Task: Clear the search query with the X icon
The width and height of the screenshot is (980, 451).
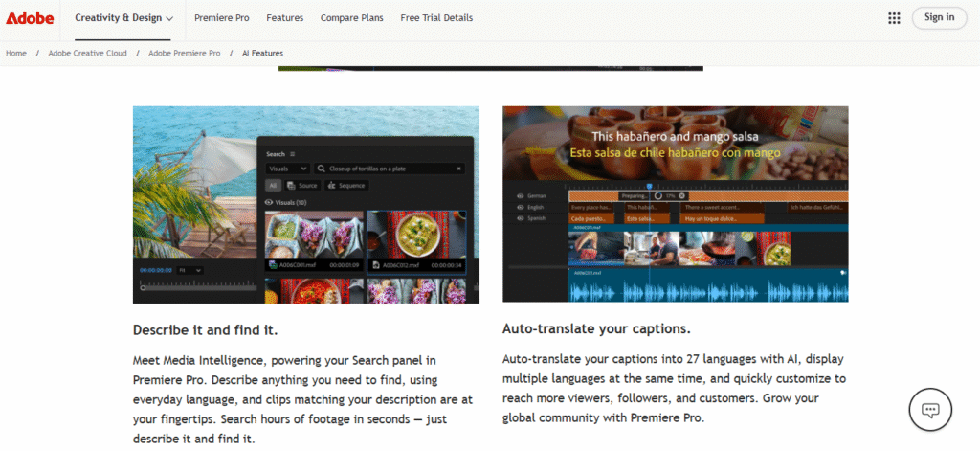Action: [x=458, y=169]
